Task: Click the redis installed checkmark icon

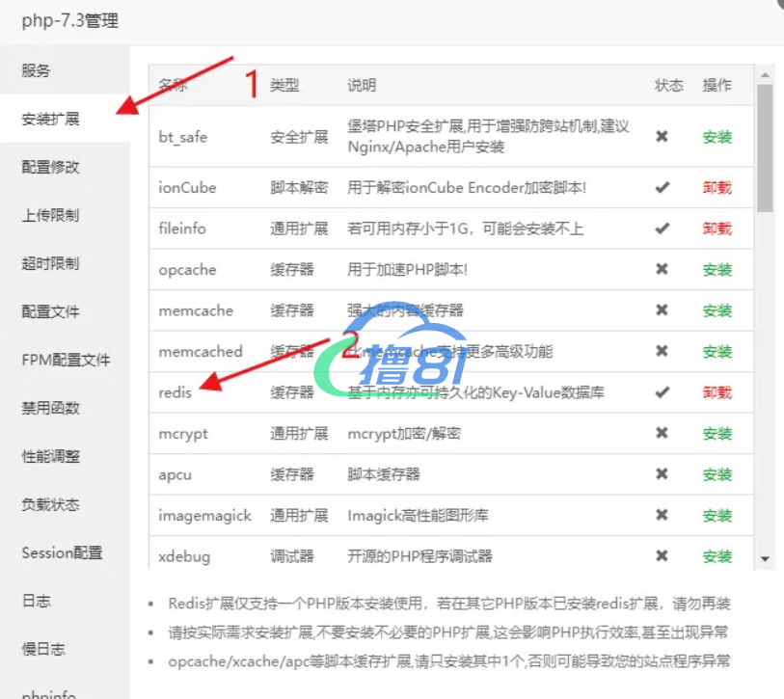Action: [662, 392]
